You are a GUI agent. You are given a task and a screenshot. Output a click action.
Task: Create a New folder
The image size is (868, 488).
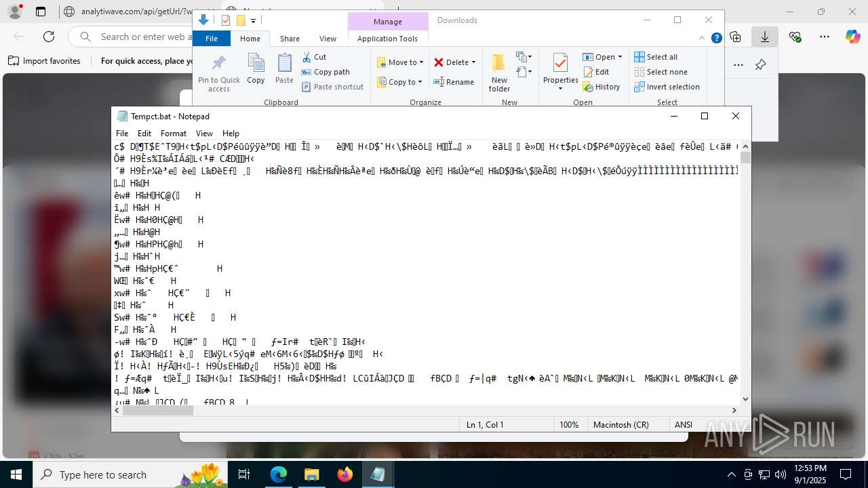[x=499, y=73]
